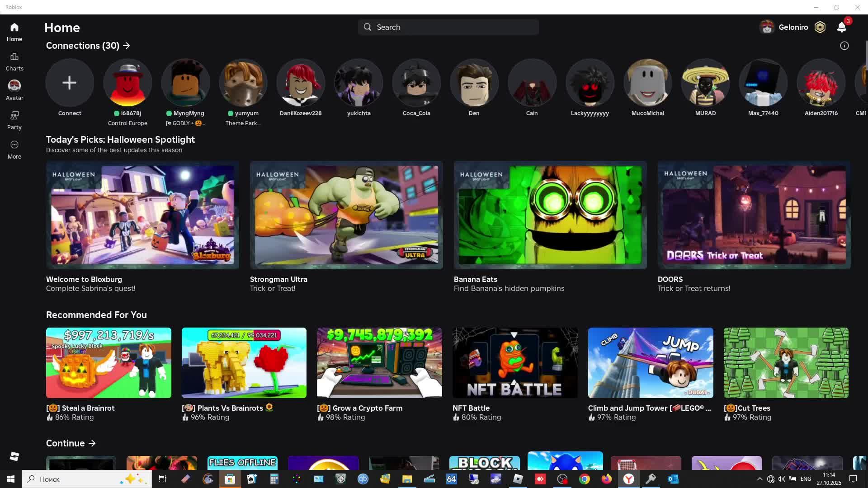
Task: Expand the Continue section arrow
Action: (92, 443)
